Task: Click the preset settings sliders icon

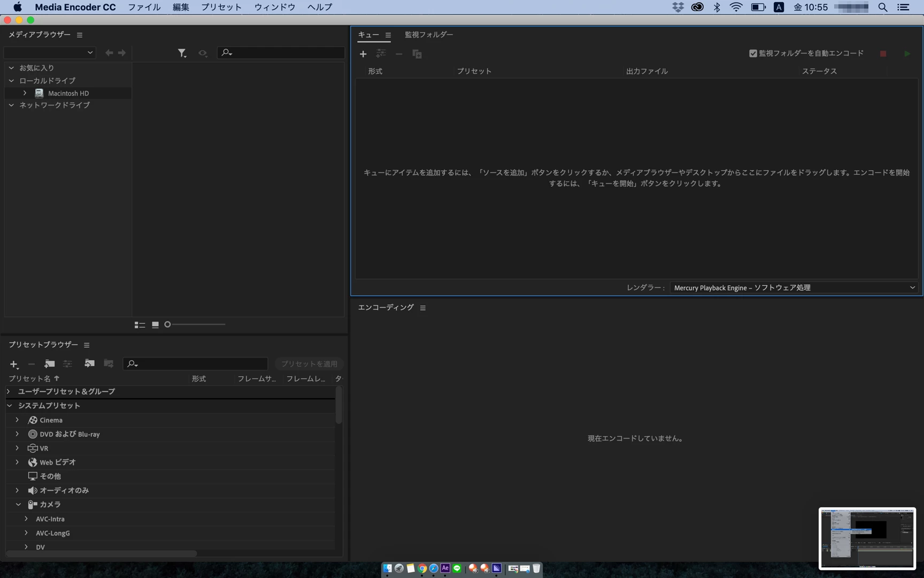Action: (67, 364)
